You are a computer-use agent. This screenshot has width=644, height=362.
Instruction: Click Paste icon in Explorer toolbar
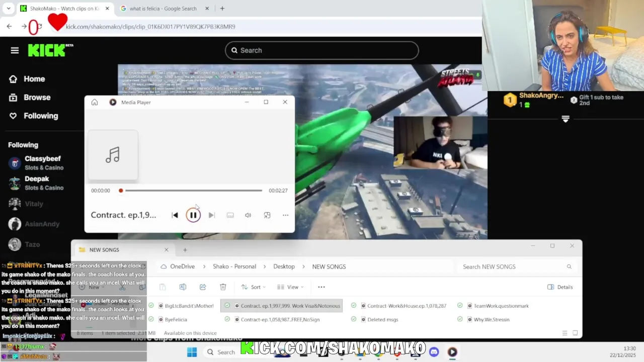tap(163, 287)
